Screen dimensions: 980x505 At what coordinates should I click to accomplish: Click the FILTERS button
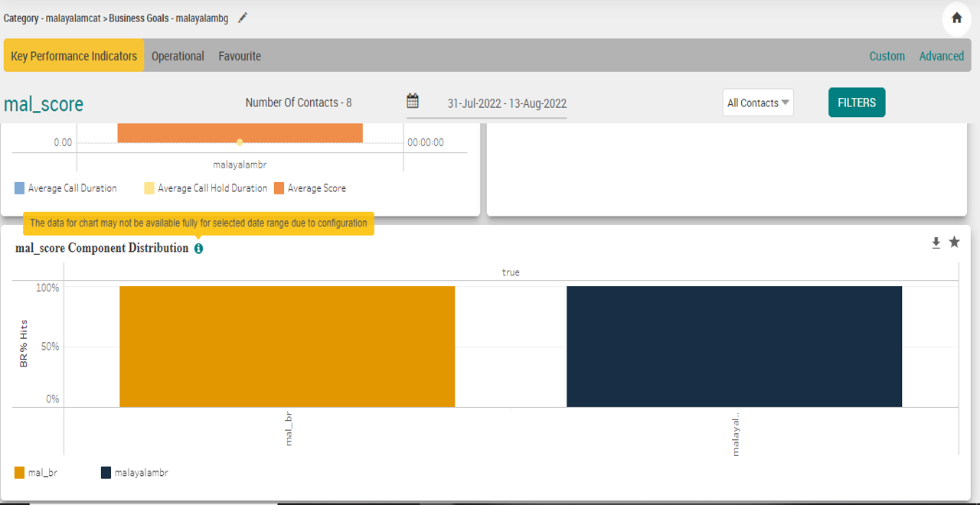tap(857, 103)
